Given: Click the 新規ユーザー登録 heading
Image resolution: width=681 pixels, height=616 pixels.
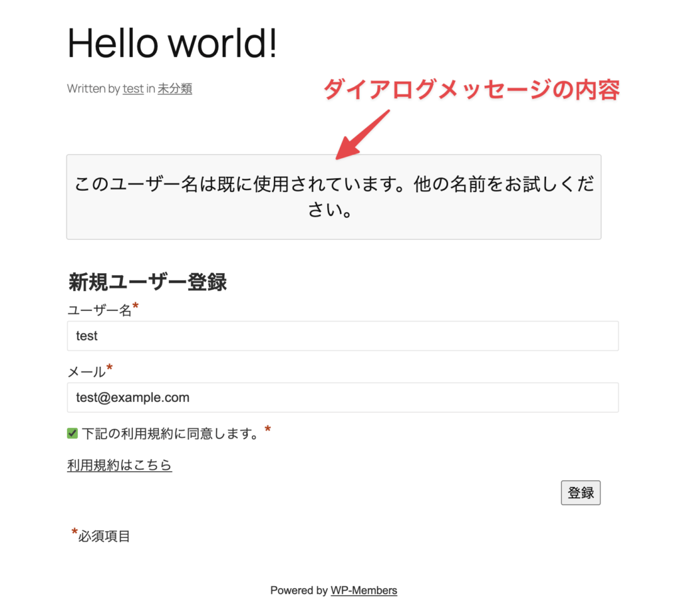Looking at the screenshot, I should coord(147,282).
